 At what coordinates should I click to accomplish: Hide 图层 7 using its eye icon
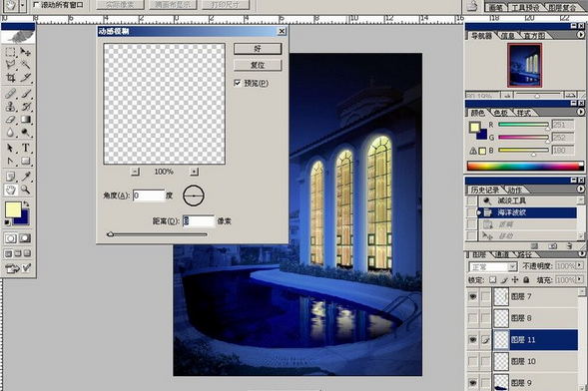click(x=473, y=296)
